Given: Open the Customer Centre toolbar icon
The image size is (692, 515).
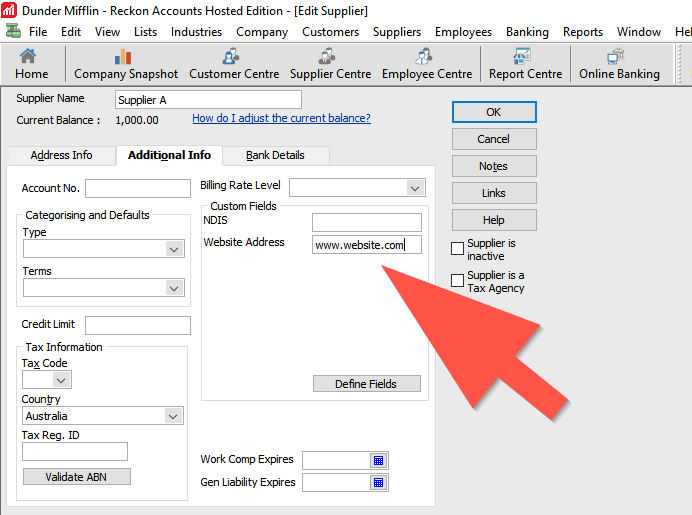Looking at the screenshot, I should pos(234,64).
